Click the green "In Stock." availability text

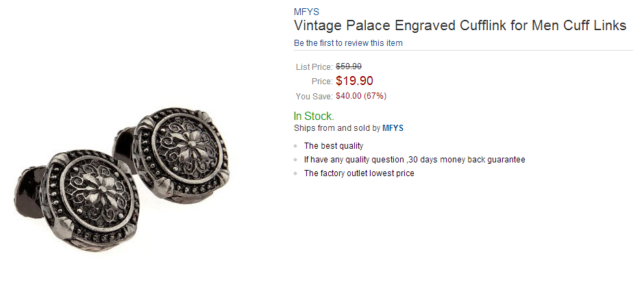click(314, 116)
